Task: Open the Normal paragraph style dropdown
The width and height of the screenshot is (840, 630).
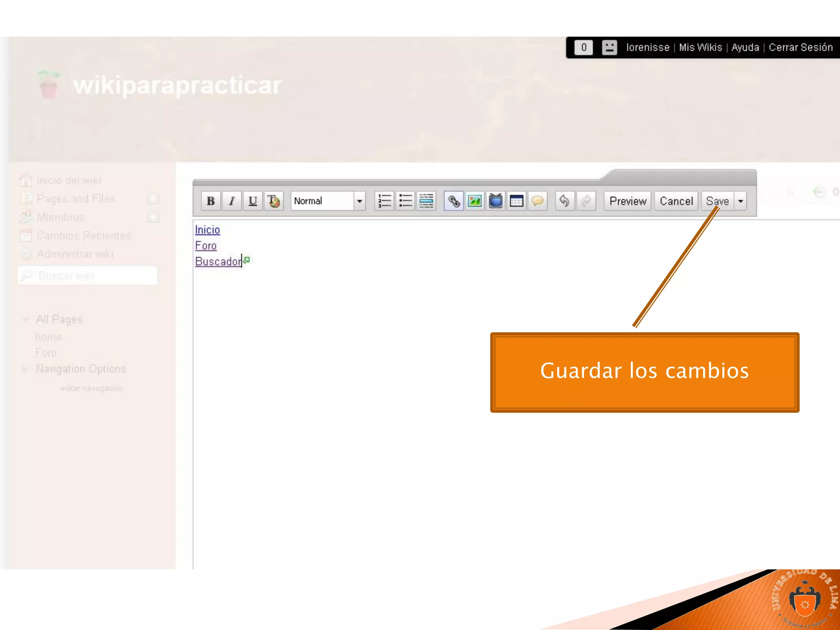Action: [328, 201]
